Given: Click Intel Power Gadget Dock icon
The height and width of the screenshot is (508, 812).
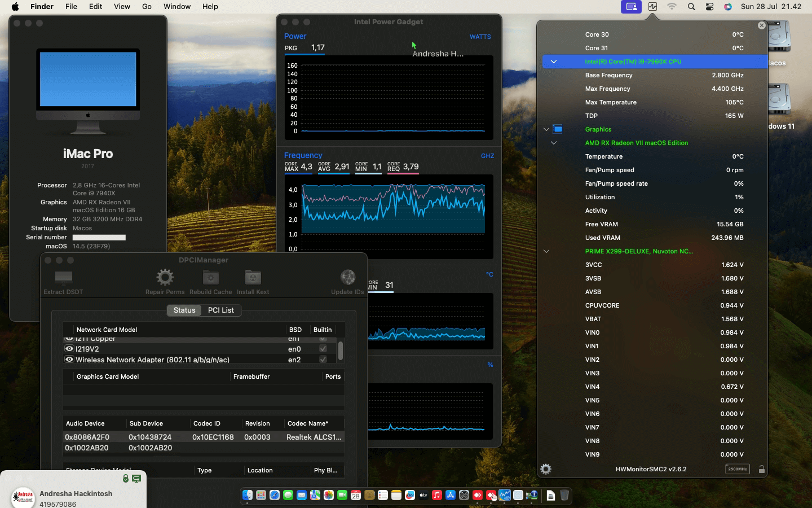Looking at the screenshot, I should [x=505, y=495].
